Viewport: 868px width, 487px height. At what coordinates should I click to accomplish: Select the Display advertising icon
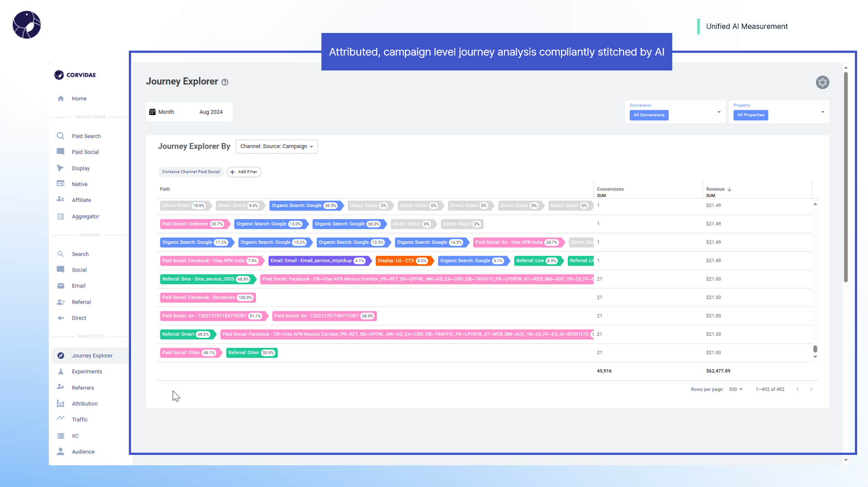pyautogui.click(x=61, y=168)
